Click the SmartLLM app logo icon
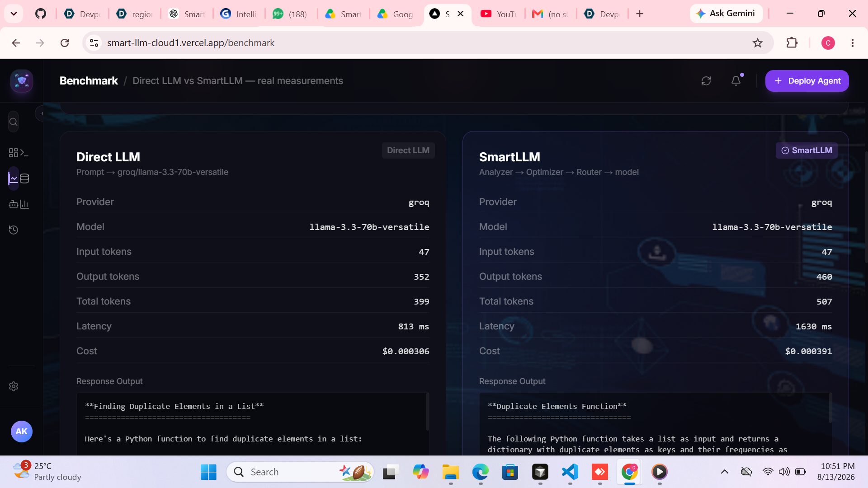The height and width of the screenshot is (488, 868). [x=22, y=81]
